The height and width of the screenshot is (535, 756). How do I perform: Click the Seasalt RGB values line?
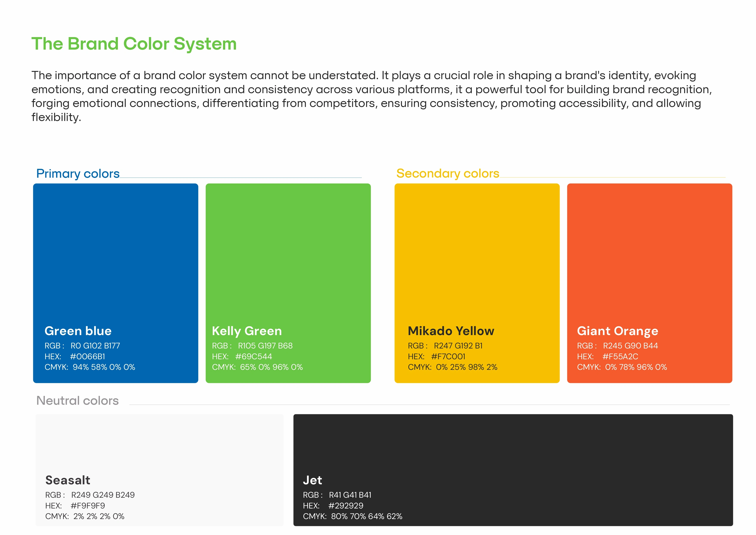(90, 495)
